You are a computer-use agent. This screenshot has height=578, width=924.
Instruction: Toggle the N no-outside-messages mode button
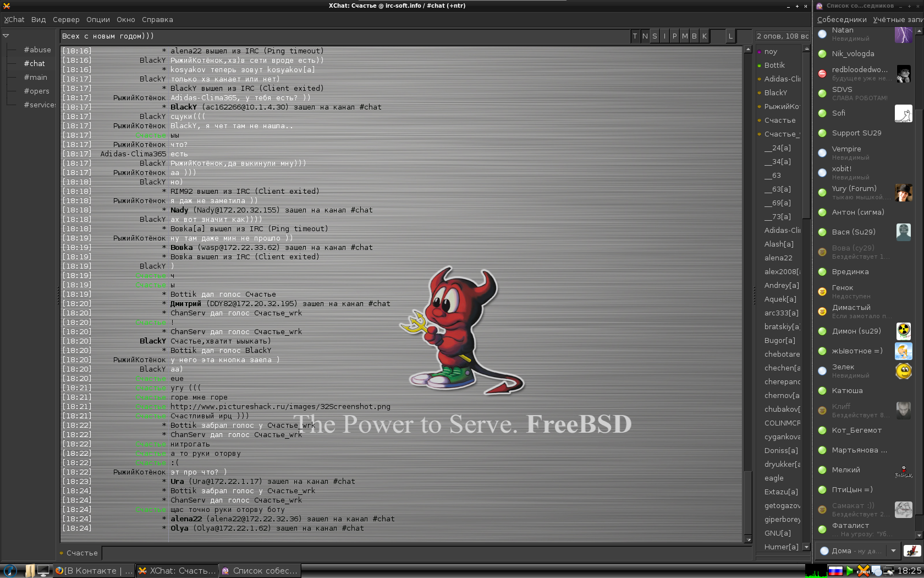(x=645, y=36)
